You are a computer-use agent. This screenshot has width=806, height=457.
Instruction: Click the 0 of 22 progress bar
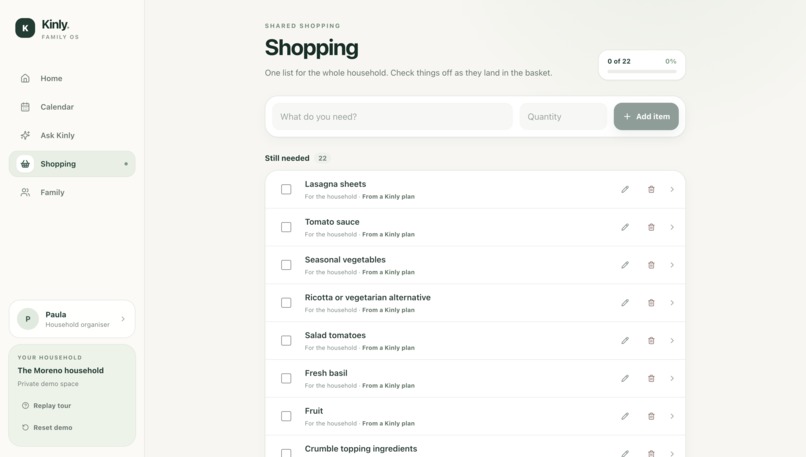pyautogui.click(x=642, y=71)
